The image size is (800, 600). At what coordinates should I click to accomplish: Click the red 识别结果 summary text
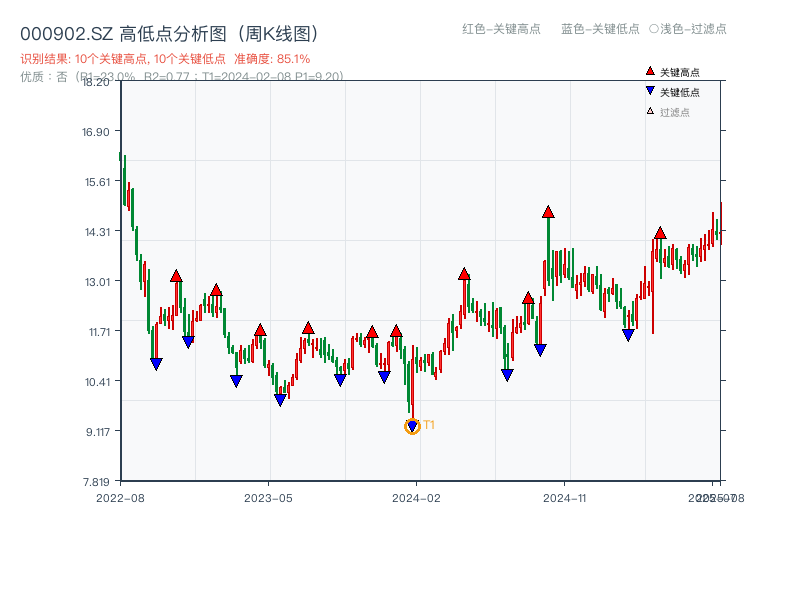pyautogui.click(x=165, y=59)
